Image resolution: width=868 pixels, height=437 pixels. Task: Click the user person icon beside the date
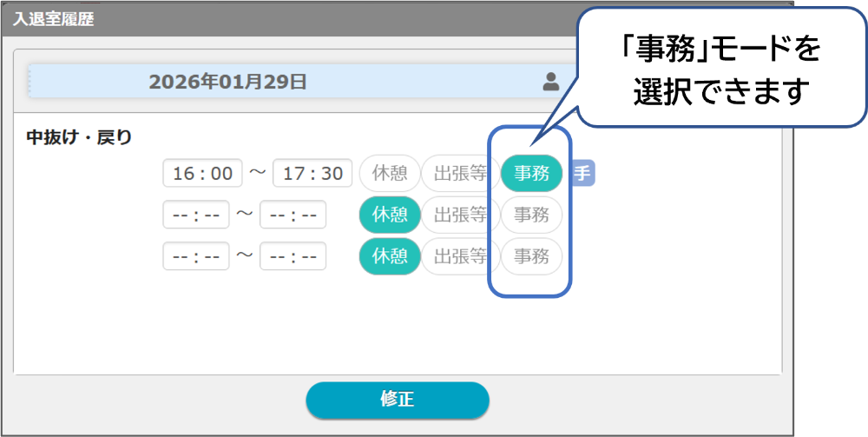click(550, 82)
